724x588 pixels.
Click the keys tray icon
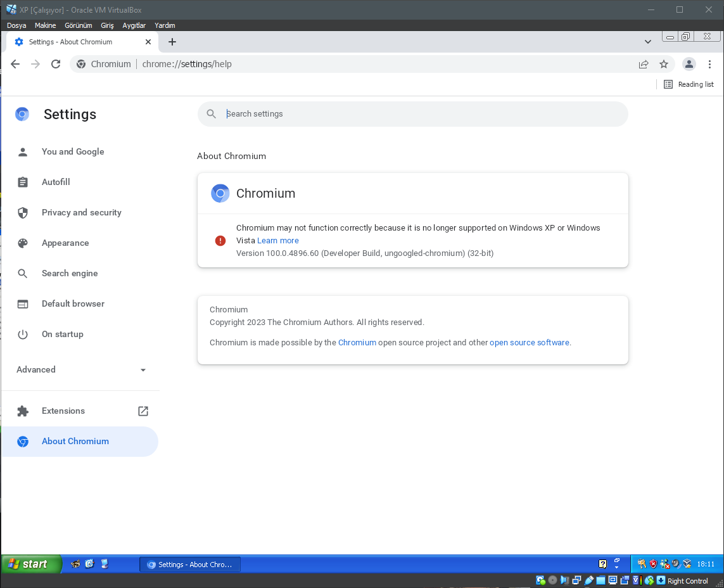(642, 564)
